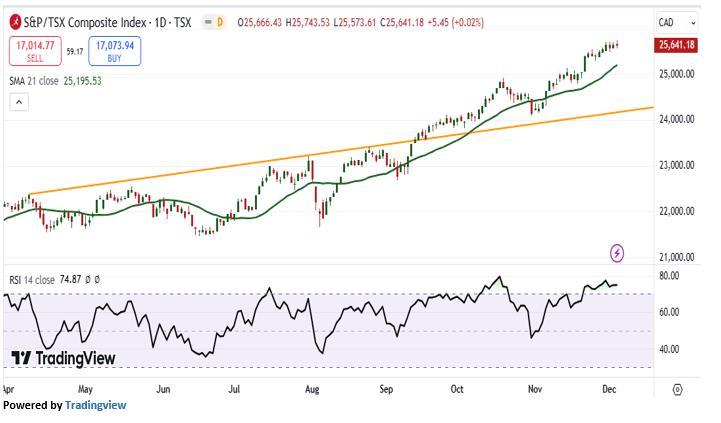Click the current price label 25,641.18
The image size is (721, 423).
[x=677, y=45]
